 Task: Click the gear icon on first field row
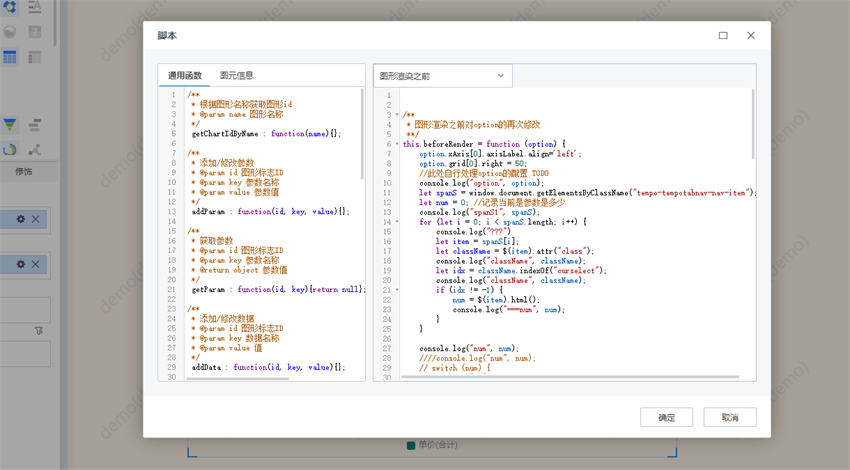pyautogui.click(x=20, y=219)
